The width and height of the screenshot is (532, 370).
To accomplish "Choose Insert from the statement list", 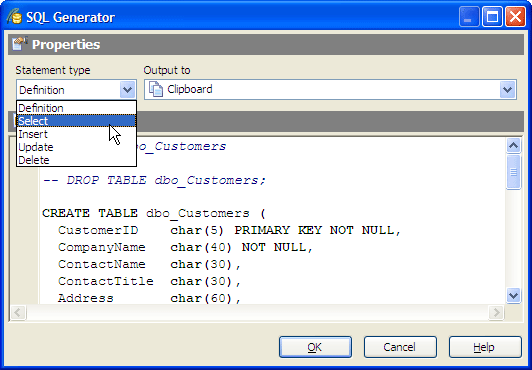I will click(x=76, y=134).
